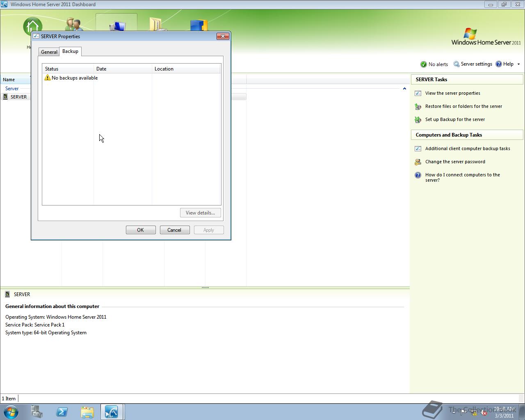Open the Users section icon in Dashboard
This screenshot has width=525, height=420.
point(75,24)
